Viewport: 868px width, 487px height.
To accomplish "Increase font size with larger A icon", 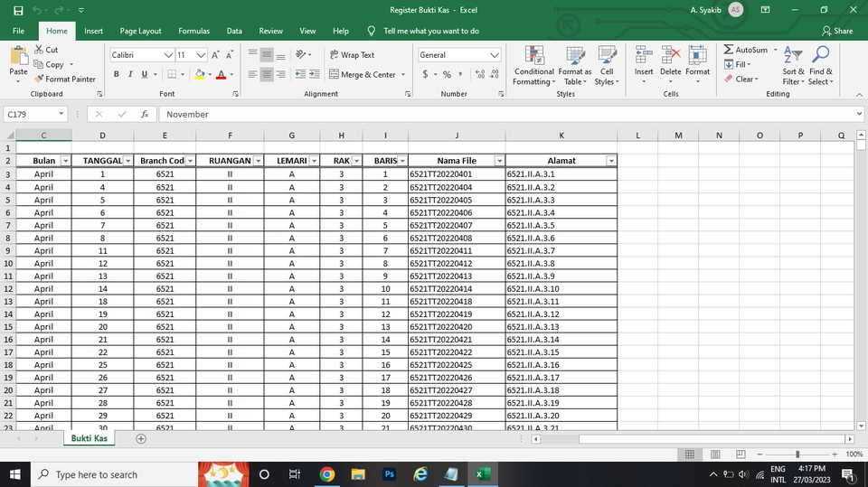I will click(x=215, y=55).
